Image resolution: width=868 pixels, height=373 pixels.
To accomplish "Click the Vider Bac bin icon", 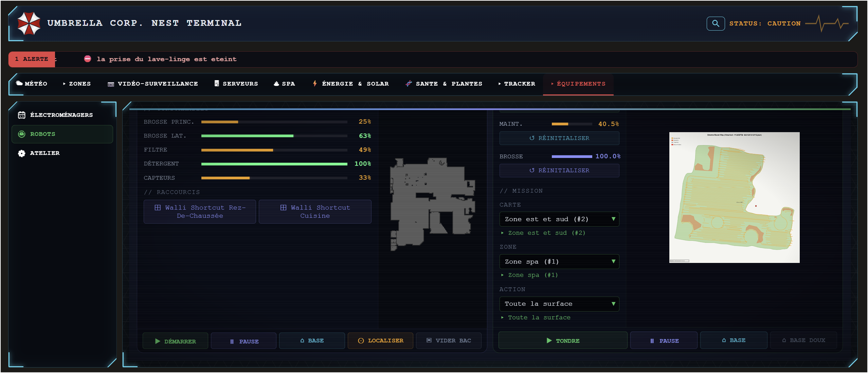I will (x=429, y=340).
